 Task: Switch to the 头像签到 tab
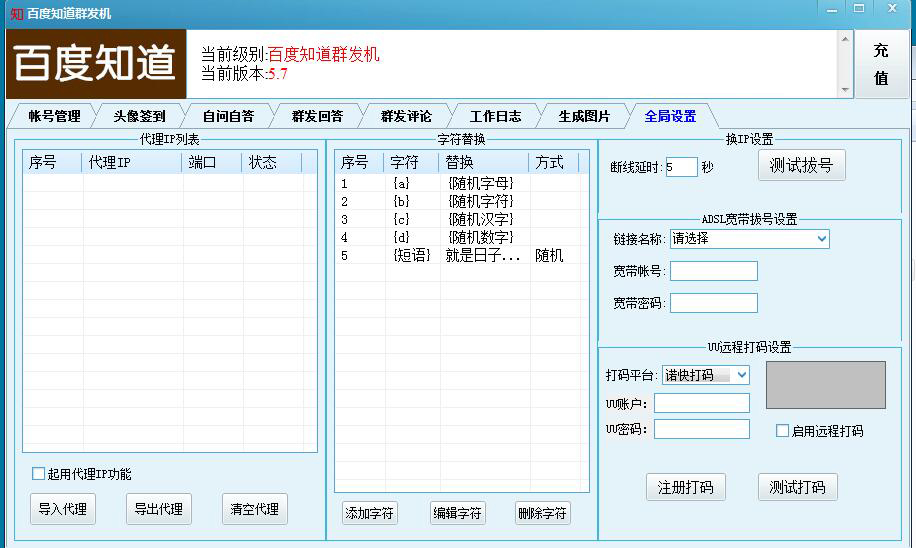(140, 116)
